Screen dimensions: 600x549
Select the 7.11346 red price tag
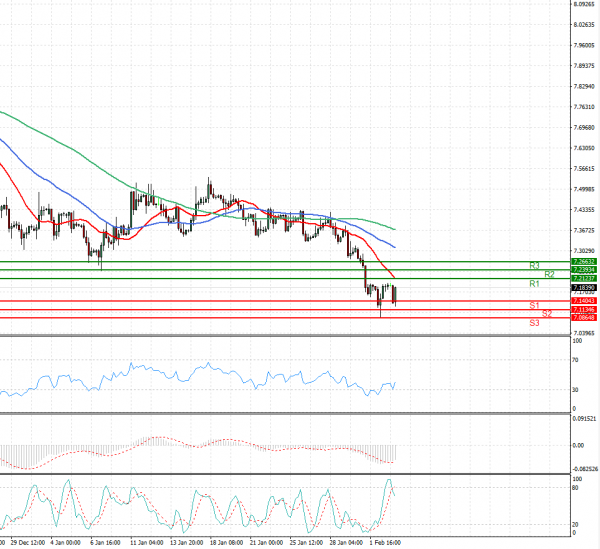pos(584,309)
